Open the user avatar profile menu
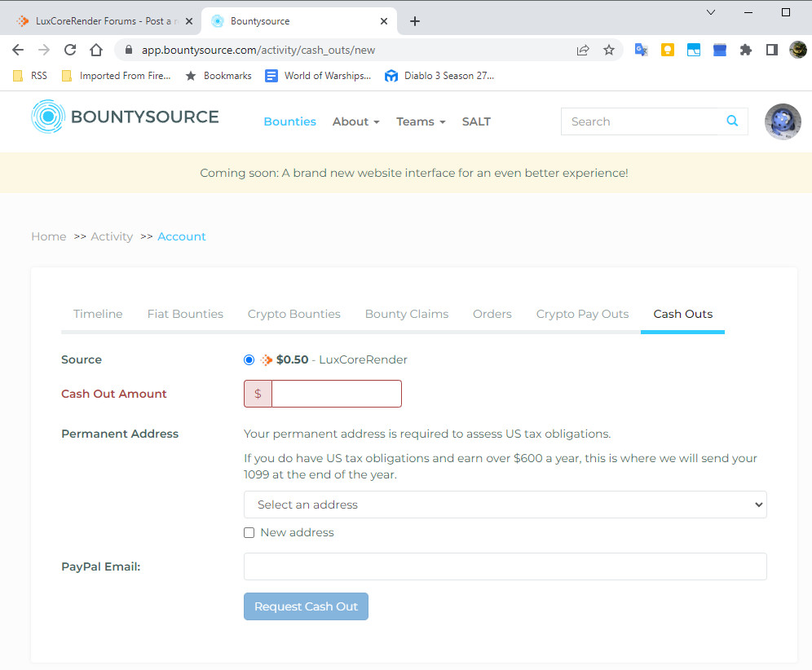This screenshot has width=812, height=670. (782, 121)
